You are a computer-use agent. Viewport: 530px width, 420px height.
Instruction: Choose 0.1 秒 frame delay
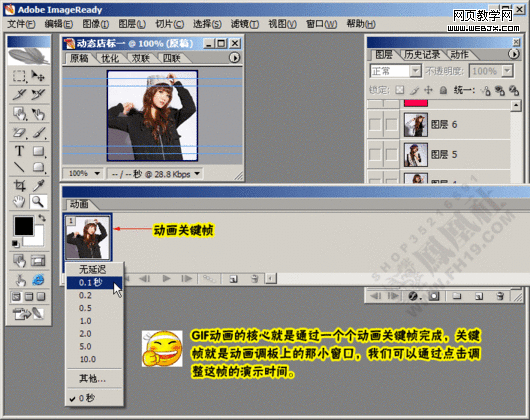click(x=94, y=282)
